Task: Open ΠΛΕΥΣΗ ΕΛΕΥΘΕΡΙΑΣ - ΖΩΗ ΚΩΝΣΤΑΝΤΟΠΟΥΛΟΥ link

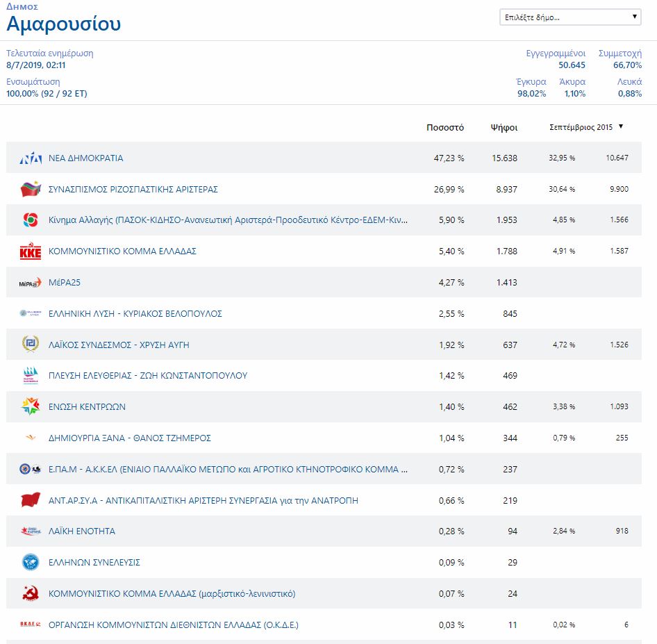Action: tap(148, 376)
